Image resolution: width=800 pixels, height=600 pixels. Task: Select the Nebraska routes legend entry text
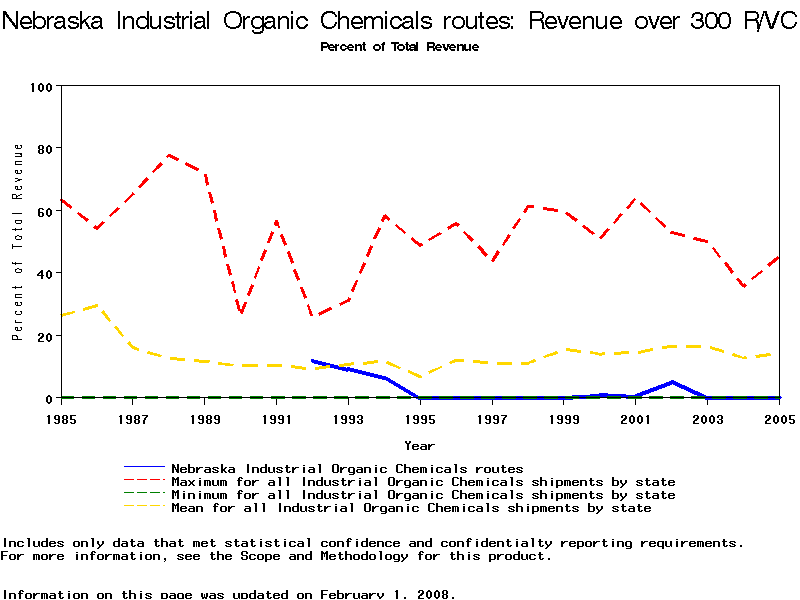tap(347, 468)
